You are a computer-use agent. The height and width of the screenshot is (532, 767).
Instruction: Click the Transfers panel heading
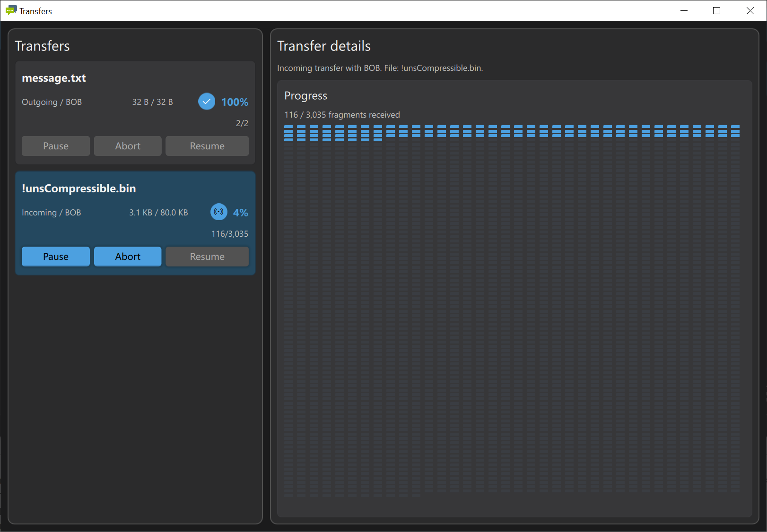click(42, 46)
